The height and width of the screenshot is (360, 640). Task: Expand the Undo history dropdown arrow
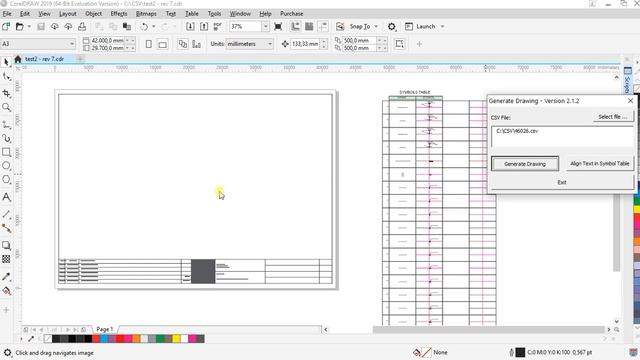tap(153, 27)
